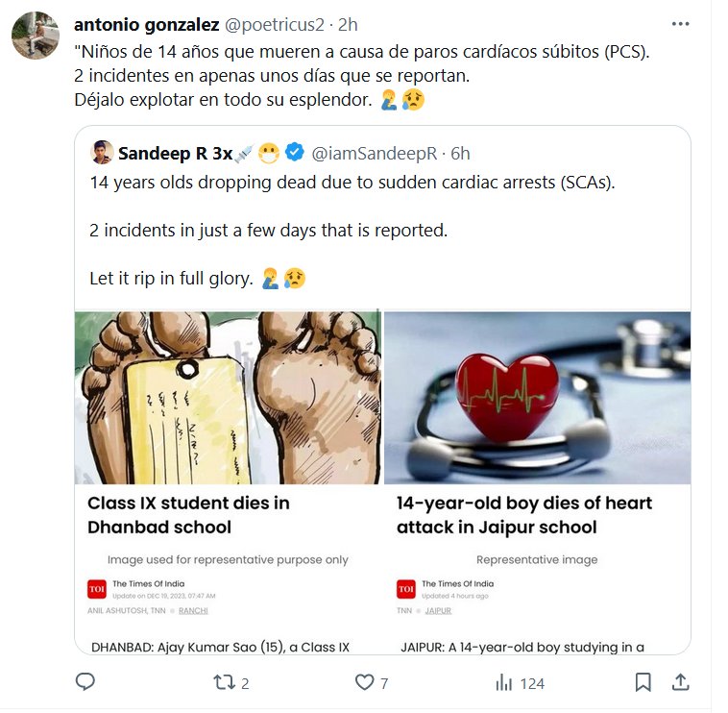Open the Dhanbad toe tag image
The image size is (728, 713).
click(228, 396)
